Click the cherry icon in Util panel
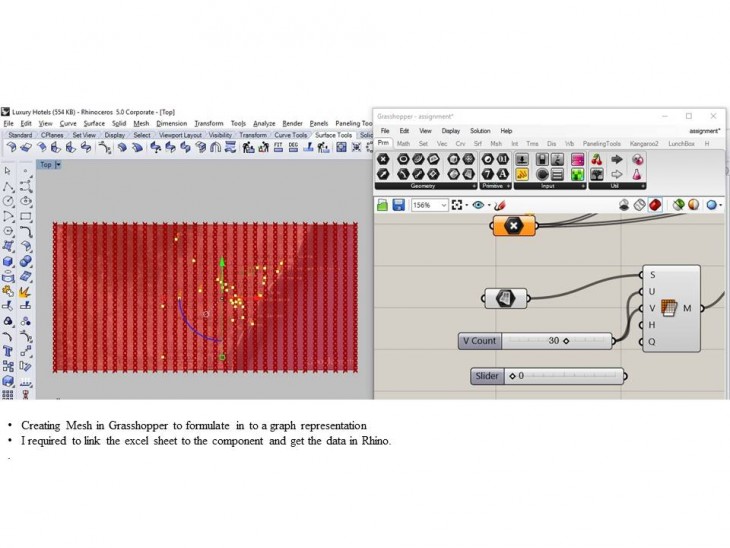 [597, 159]
